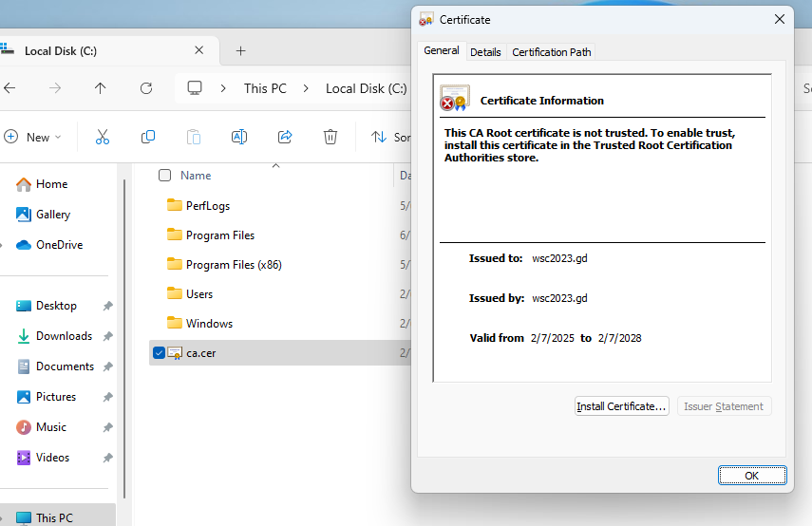Expand the chevron after This PC breadcrumb

[x=306, y=88]
